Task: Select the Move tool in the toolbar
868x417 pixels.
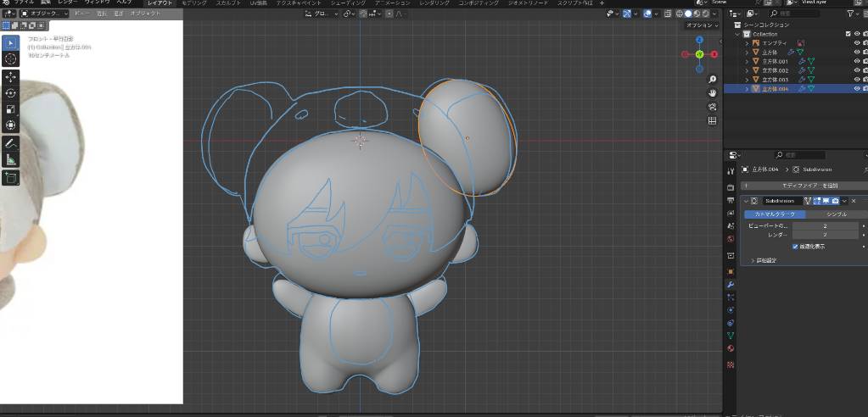Action: point(11,76)
